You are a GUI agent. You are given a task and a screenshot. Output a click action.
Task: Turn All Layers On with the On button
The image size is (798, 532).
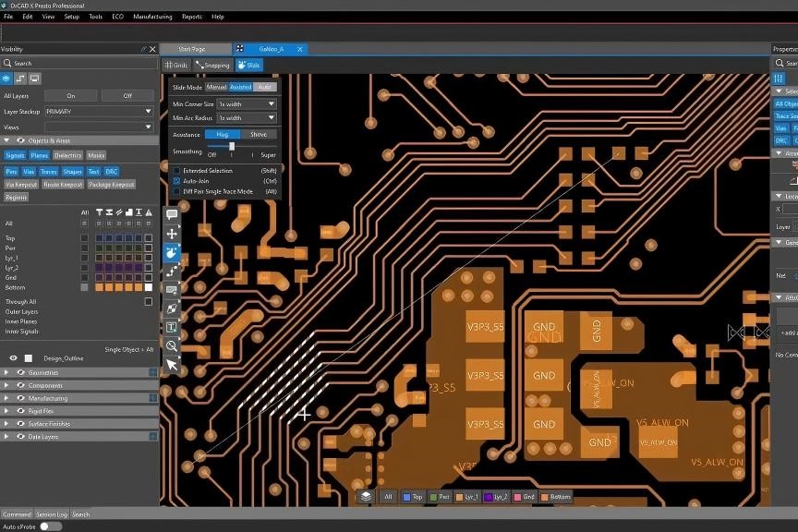pyautogui.click(x=70, y=95)
